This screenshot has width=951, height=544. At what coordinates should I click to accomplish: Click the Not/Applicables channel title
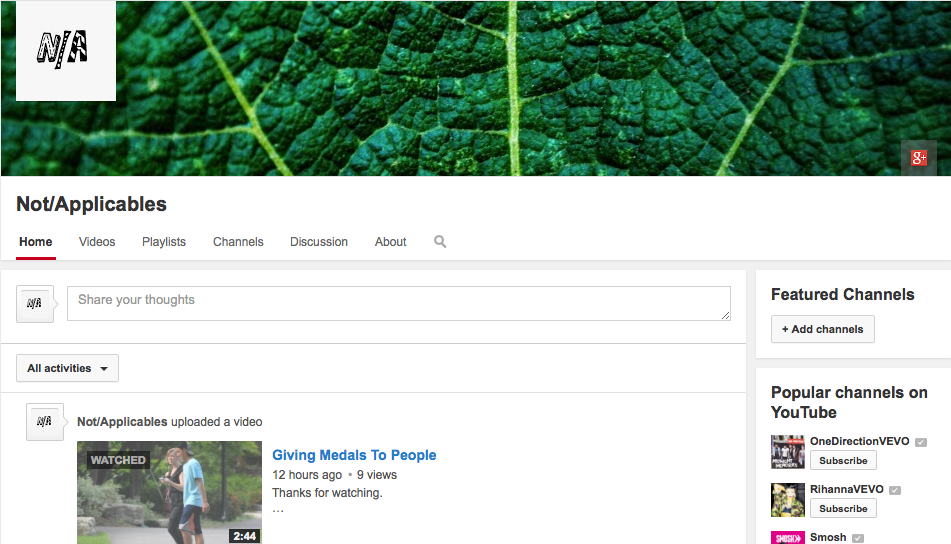92,204
